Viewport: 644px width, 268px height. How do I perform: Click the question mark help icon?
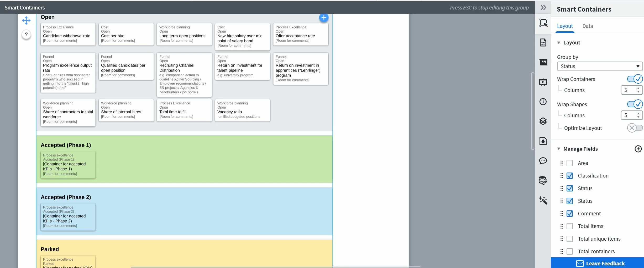click(26, 34)
